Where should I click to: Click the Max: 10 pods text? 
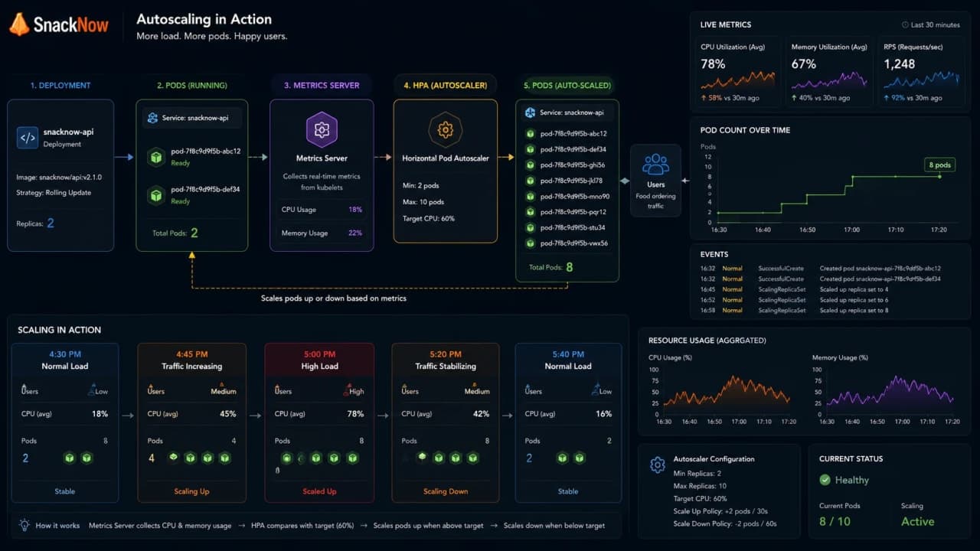(x=423, y=202)
